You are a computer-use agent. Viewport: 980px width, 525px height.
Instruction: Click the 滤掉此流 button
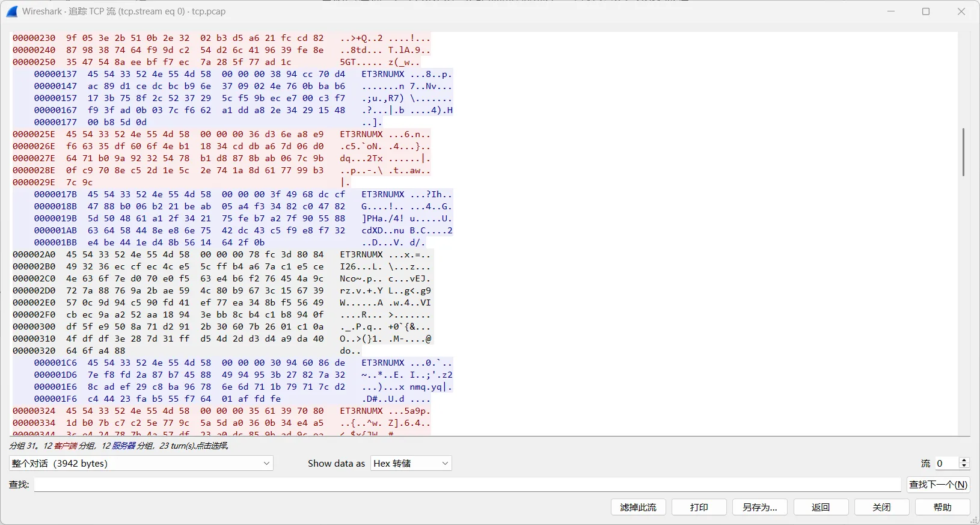coord(639,507)
